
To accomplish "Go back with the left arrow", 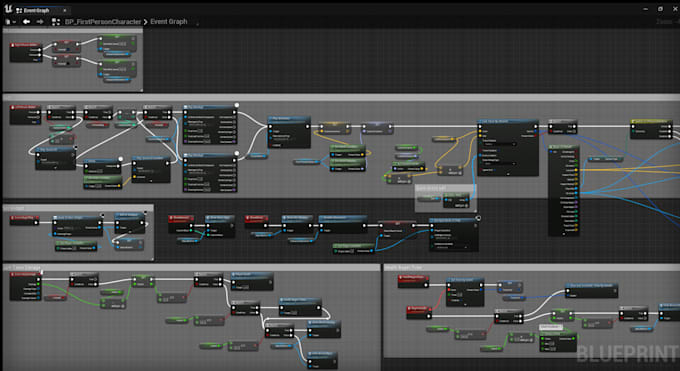I will point(26,22).
